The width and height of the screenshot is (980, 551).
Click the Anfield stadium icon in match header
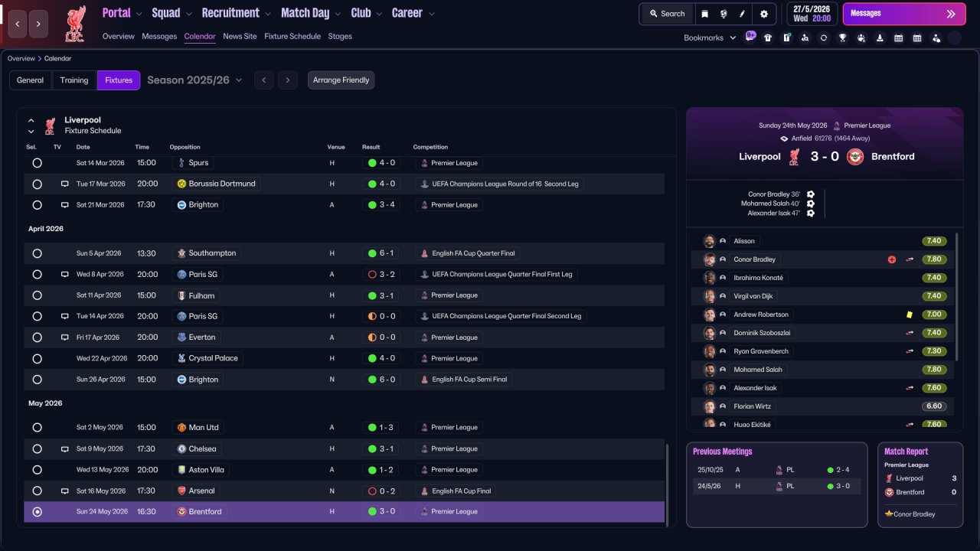point(784,139)
